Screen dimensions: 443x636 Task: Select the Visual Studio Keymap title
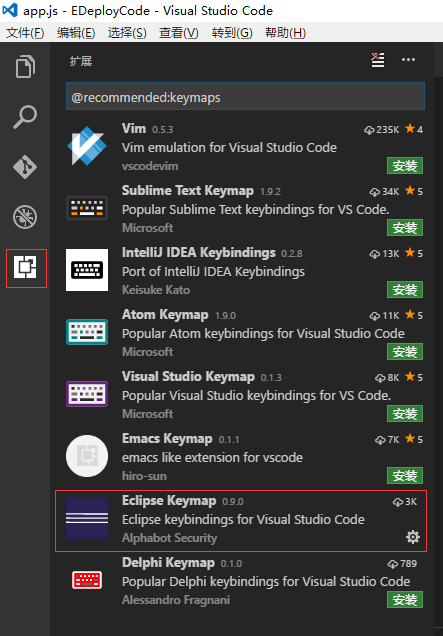(188, 376)
